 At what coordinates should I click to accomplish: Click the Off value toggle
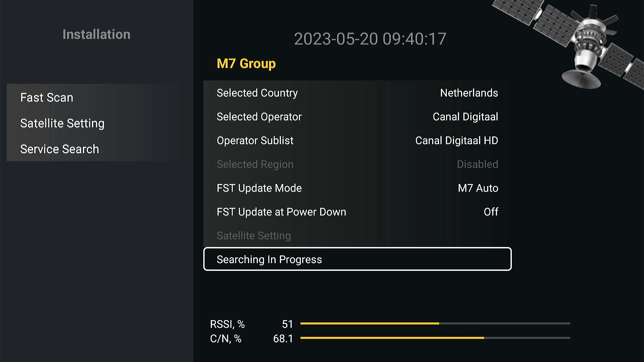[491, 212]
